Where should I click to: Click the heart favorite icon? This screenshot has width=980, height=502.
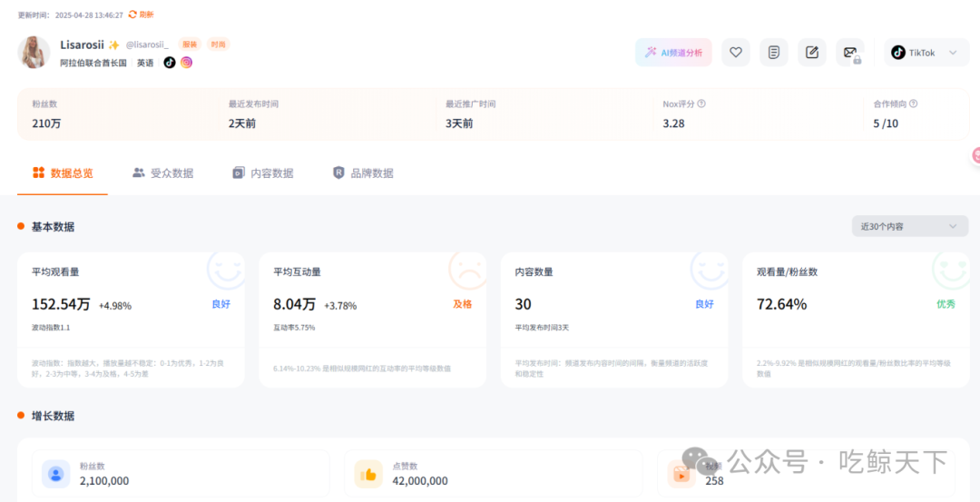(736, 53)
